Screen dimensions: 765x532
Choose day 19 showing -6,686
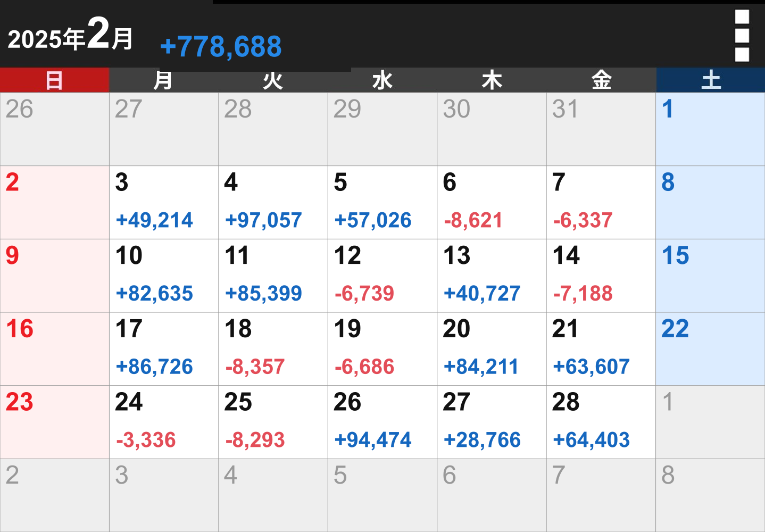(382, 349)
